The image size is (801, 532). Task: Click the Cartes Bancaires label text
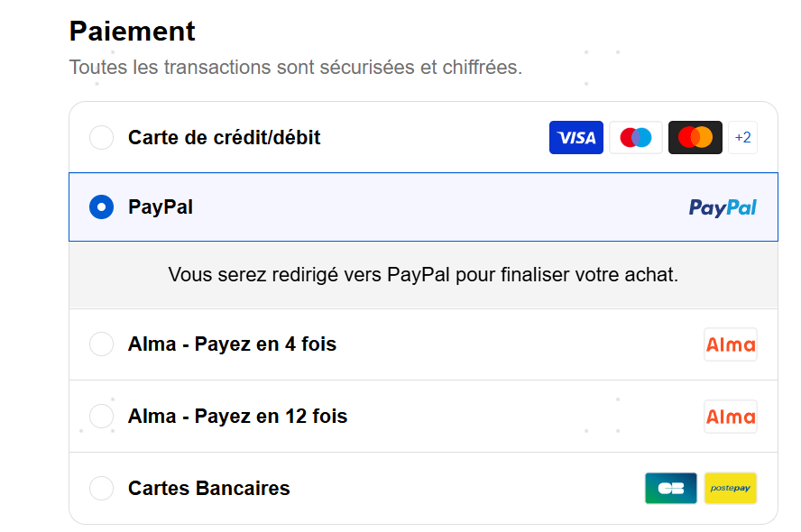coord(209,488)
